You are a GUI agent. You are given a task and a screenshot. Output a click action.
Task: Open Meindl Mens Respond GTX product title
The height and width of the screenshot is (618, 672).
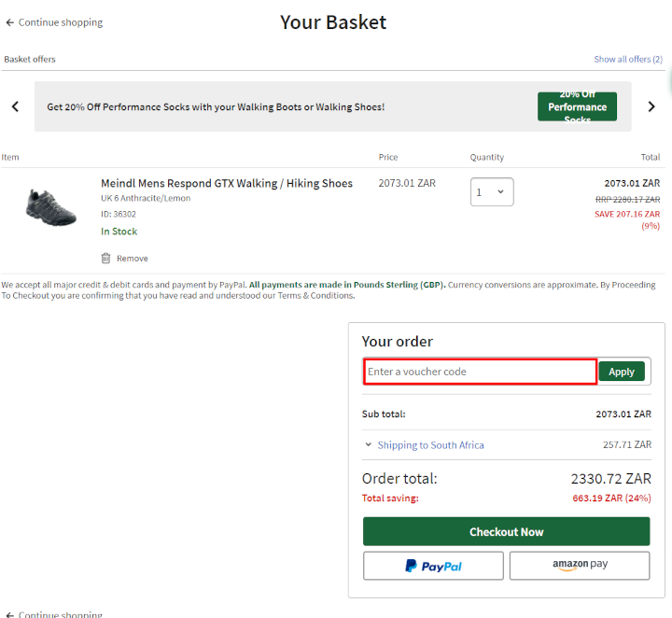[x=227, y=183]
